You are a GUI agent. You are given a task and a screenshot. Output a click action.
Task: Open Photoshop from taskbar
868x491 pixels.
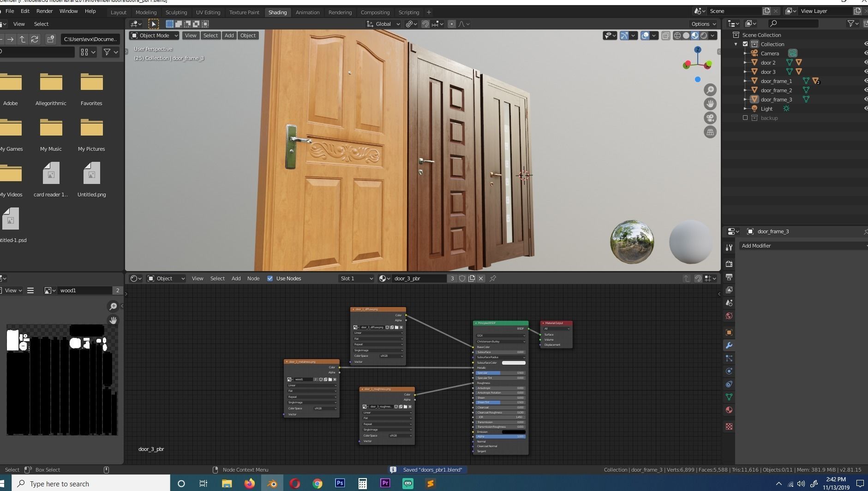(340, 484)
